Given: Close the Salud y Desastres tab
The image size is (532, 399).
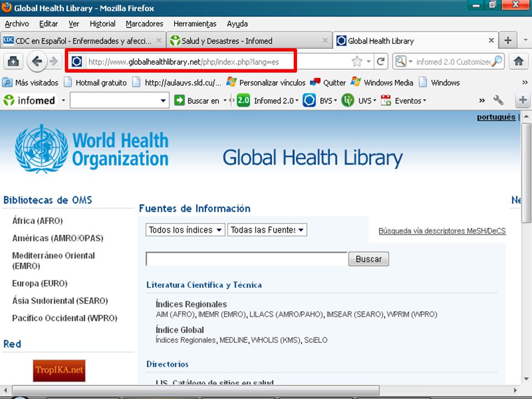Looking at the screenshot, I should click(x=325, y=40).
